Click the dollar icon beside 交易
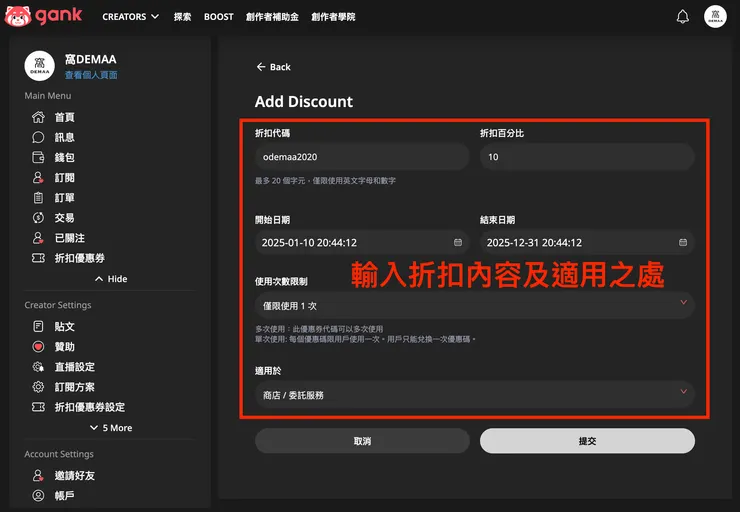This screenshot has height=512, width=740. point(38,218)
